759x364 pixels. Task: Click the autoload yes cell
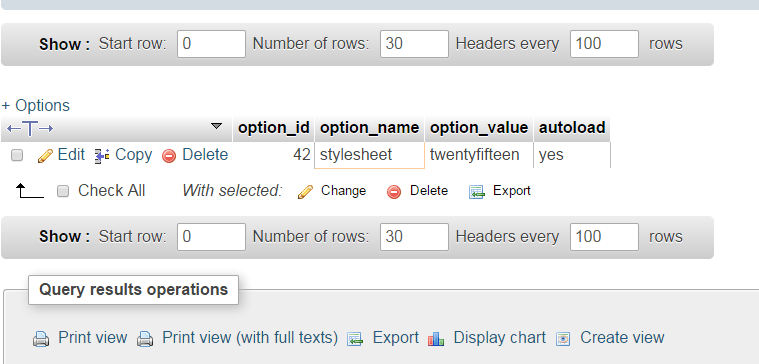[x=572, y=155]
